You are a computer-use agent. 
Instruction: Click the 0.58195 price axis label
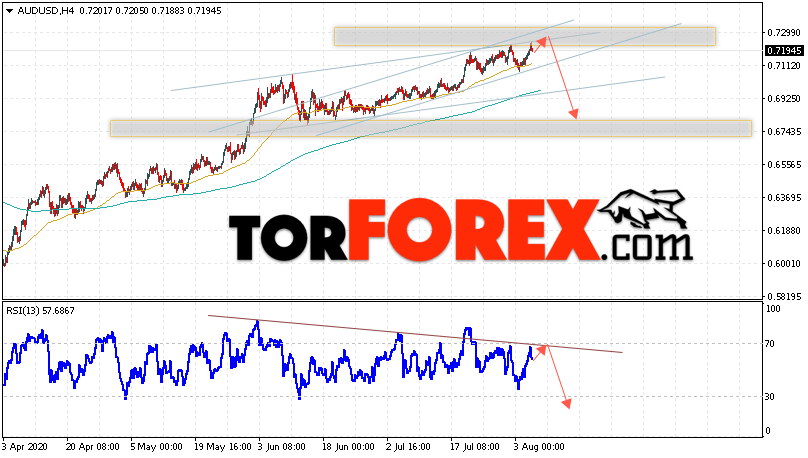click(x=784, y=297)
